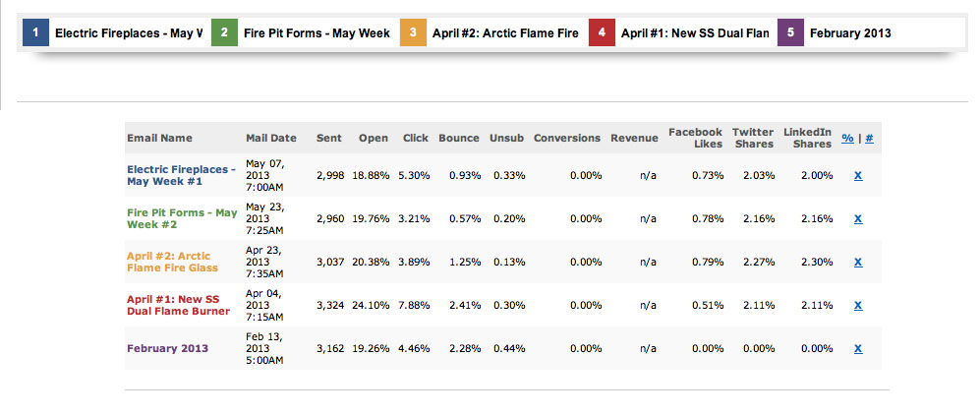The width and height of the screenshot is (980, 415).
Task: Remove February 2013 row with X
Action: 858,348
